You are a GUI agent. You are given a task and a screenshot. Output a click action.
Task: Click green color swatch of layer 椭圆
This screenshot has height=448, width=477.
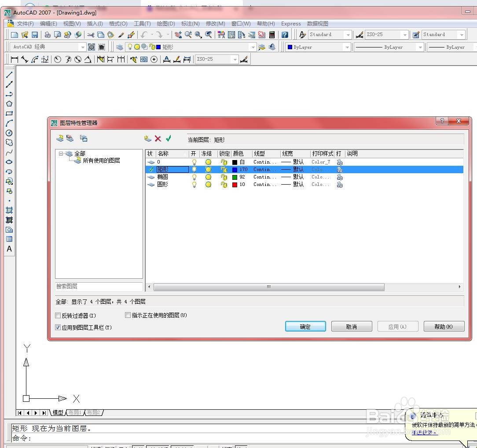[235, 177]
